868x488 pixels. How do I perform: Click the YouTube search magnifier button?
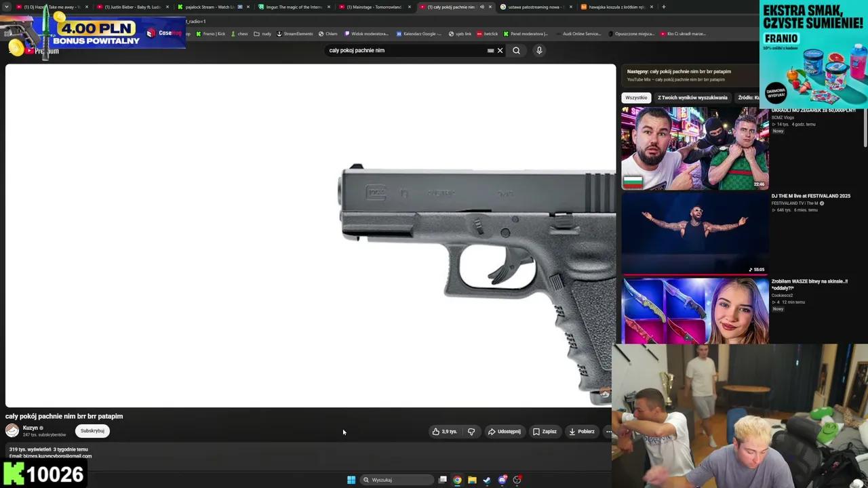[x=516, y=50]
